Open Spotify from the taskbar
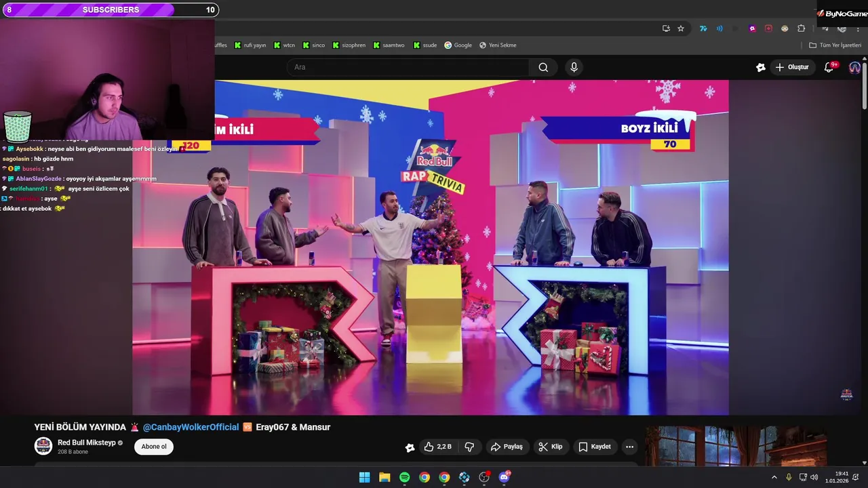The width and height of the screenshot is (868, 488). (404, 477)
